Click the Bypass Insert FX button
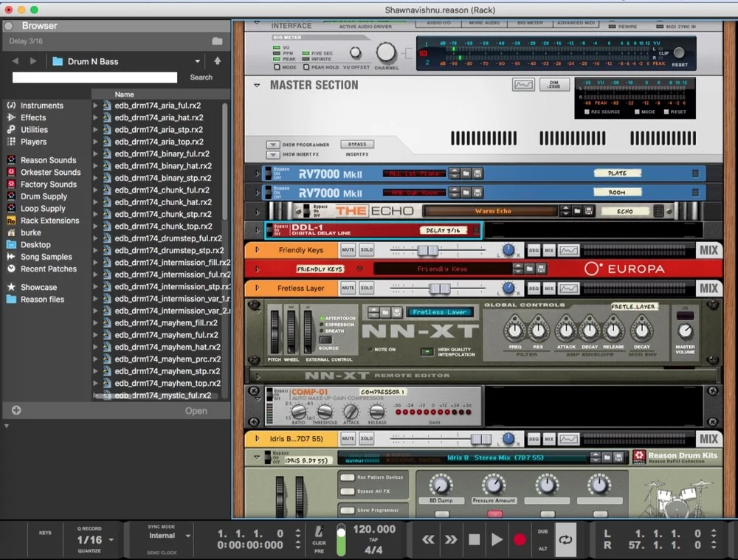 point(357,144)
